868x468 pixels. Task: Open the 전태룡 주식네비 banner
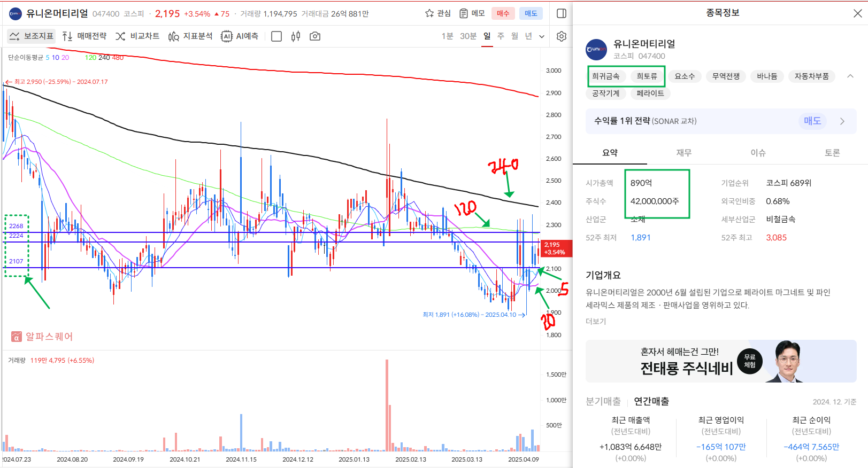(721, 361)
